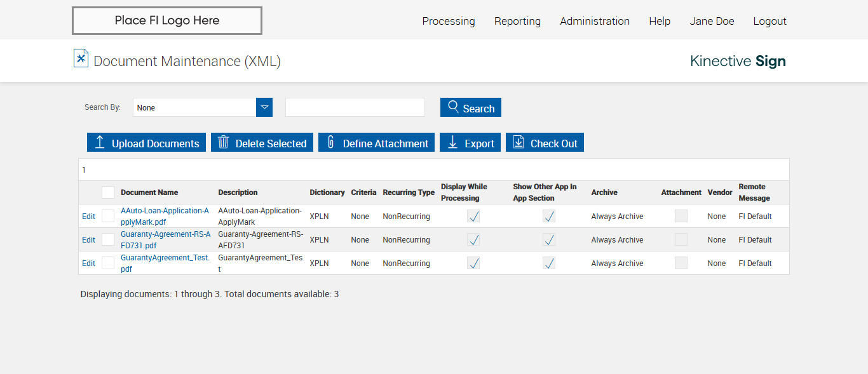Image resolution: width=868 pixels, height=374 pixels.
Task: Click the Logout link
Action: (x=770, y=21)
